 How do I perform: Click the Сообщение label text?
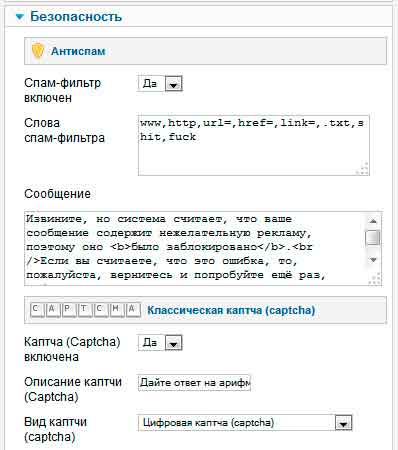coord(57,194)
